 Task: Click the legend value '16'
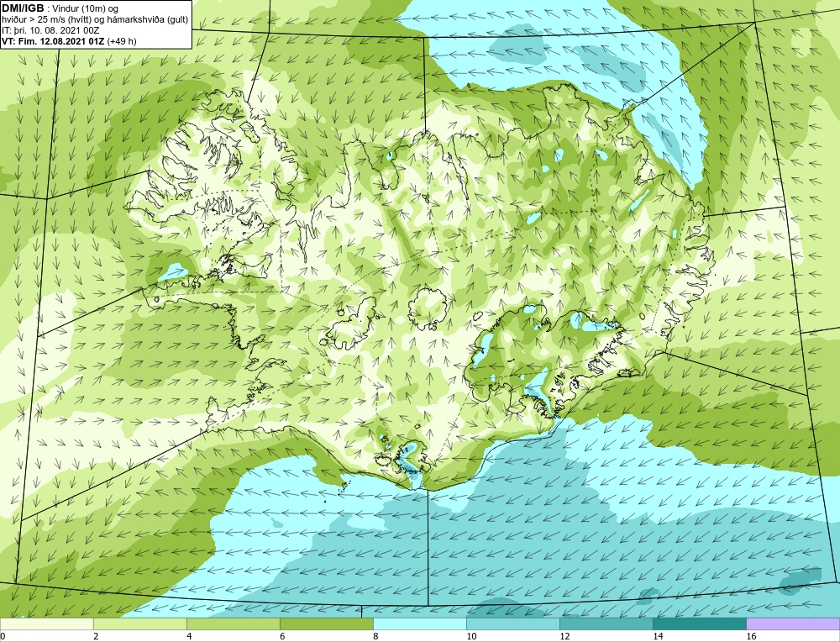pyautogui.click(x=751, y=636)
